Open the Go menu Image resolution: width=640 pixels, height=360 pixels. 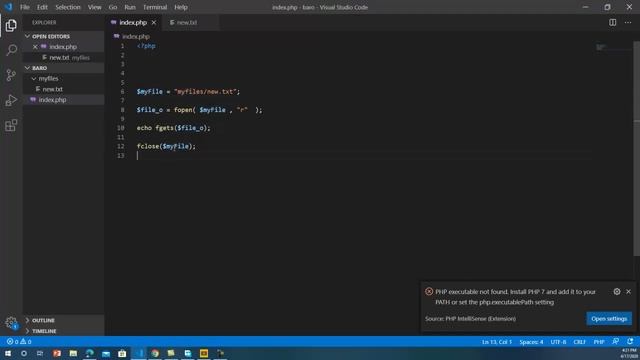click(113, 7)
